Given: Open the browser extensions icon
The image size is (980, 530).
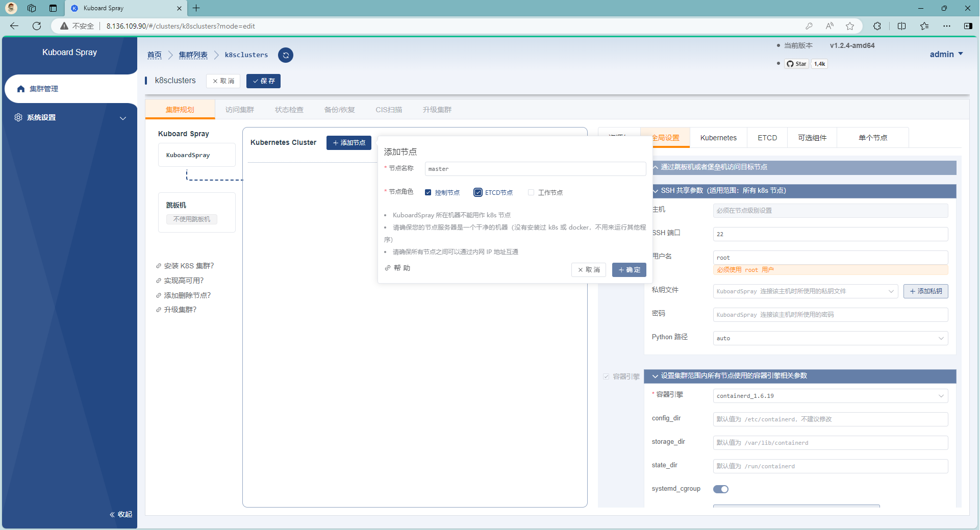Looking at the screenshot, I should 877,26.
